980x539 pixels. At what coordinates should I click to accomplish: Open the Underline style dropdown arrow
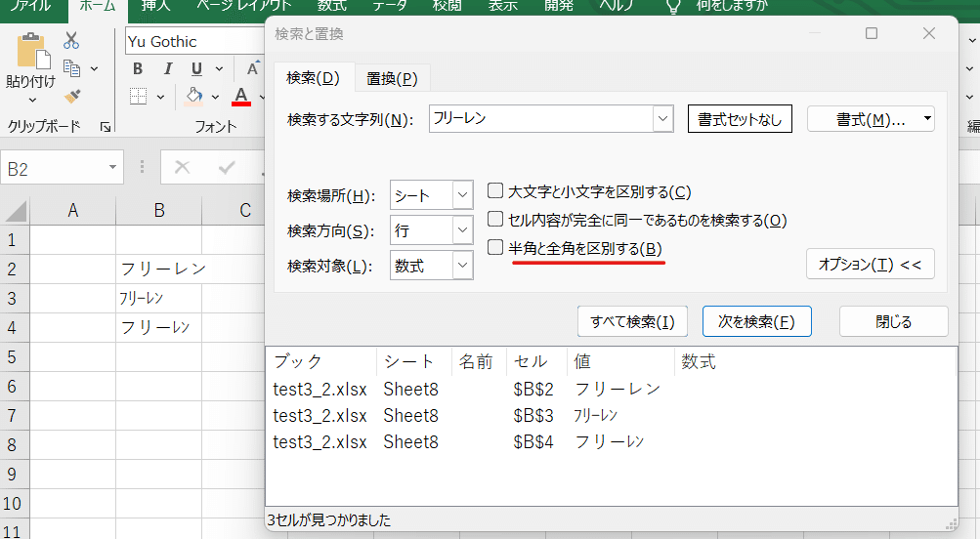pyautogui.click(x=220, y=68)
